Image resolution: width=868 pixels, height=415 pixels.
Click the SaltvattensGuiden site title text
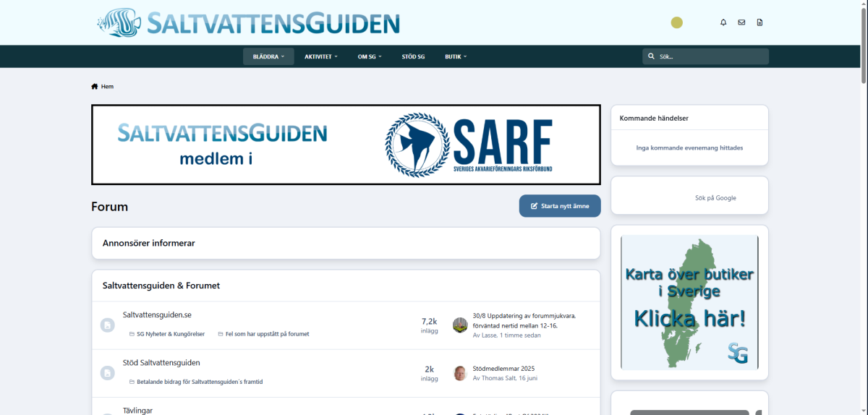point(273,23)
